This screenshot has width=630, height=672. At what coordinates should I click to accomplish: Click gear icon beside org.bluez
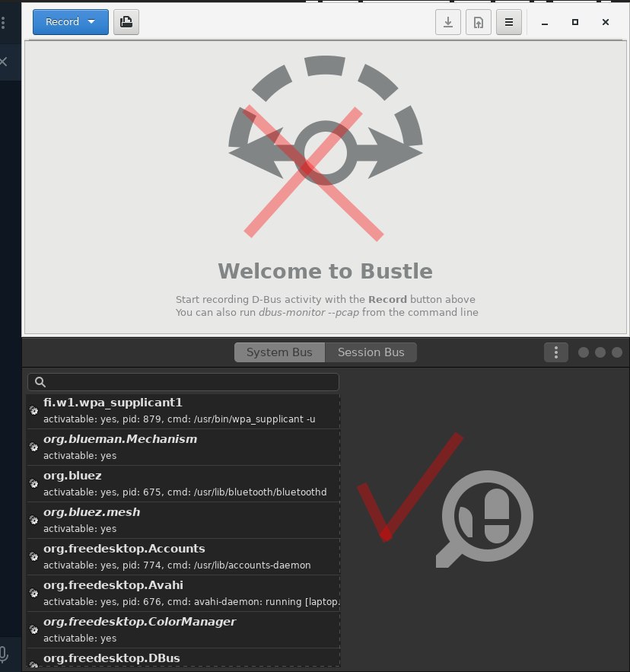(x=33, y=483)
